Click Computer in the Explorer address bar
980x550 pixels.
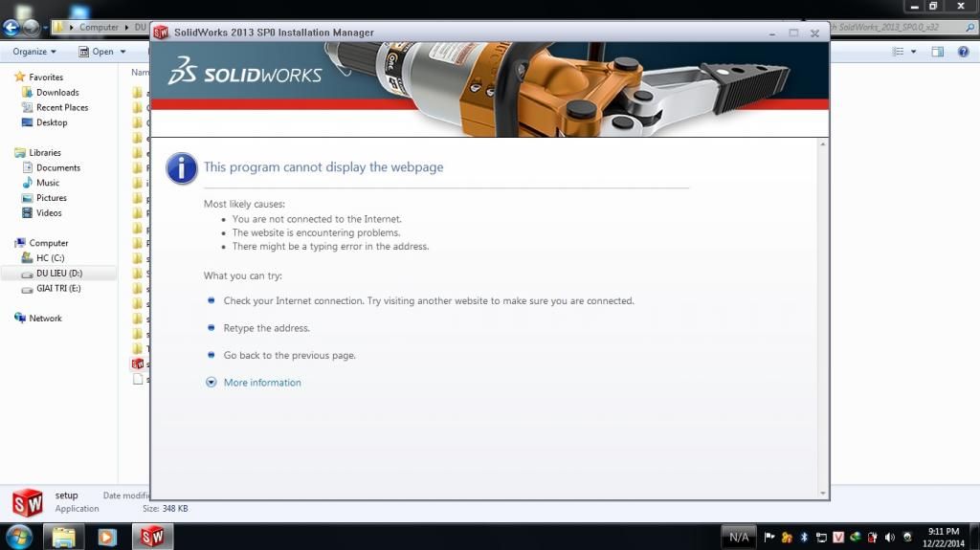click(99, 28)
